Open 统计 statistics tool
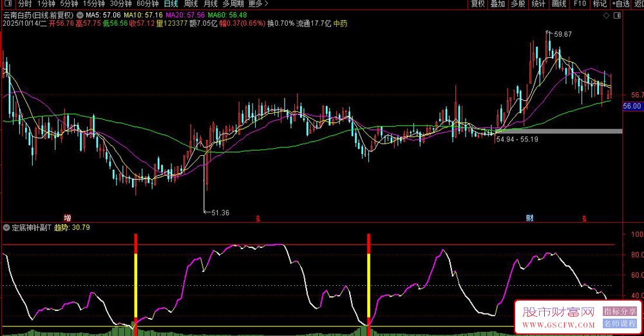644x336 pixels. tap(538, 4)
